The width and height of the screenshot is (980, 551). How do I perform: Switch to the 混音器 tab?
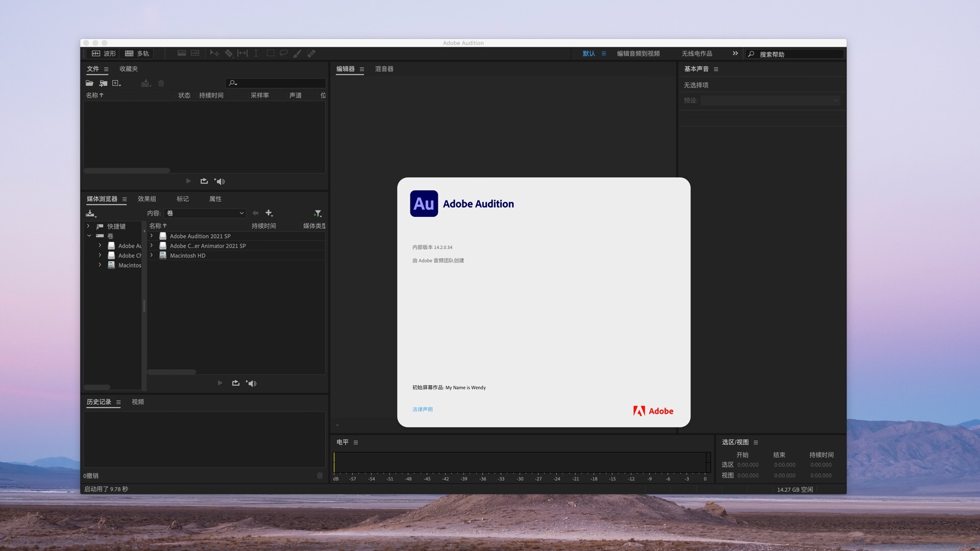384,69
